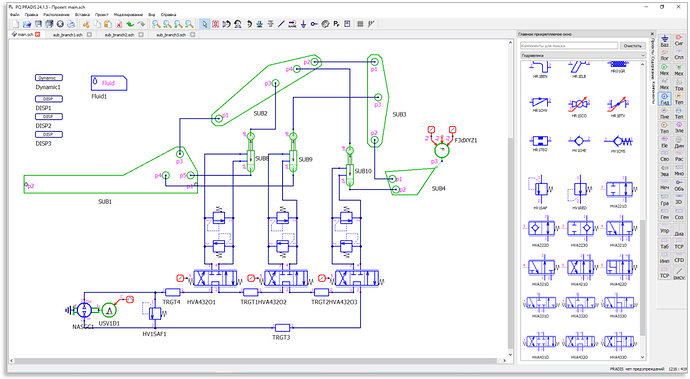Click the first zoom magnifier icon

[x=156, y=24]
